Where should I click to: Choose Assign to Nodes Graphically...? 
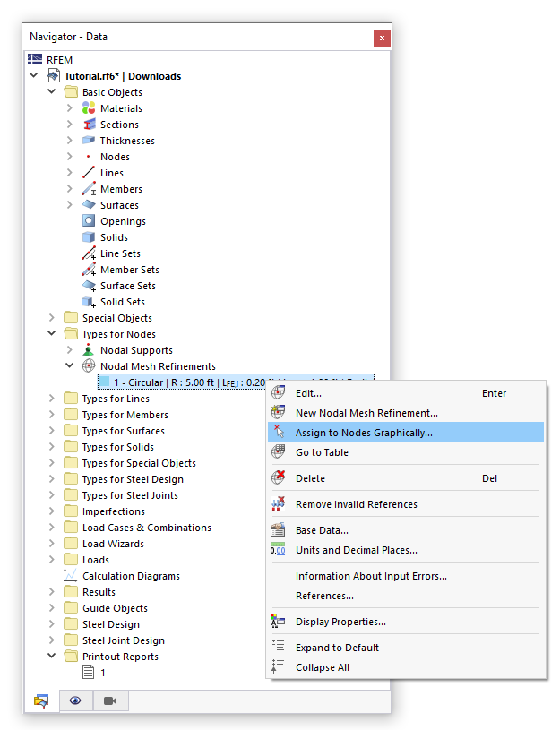click(x=406, y=432)
